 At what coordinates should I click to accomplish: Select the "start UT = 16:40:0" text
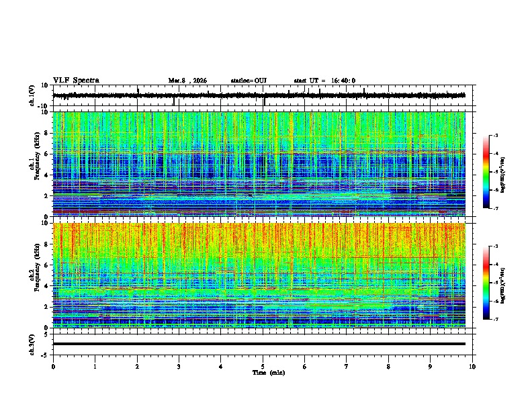point(324,81)
